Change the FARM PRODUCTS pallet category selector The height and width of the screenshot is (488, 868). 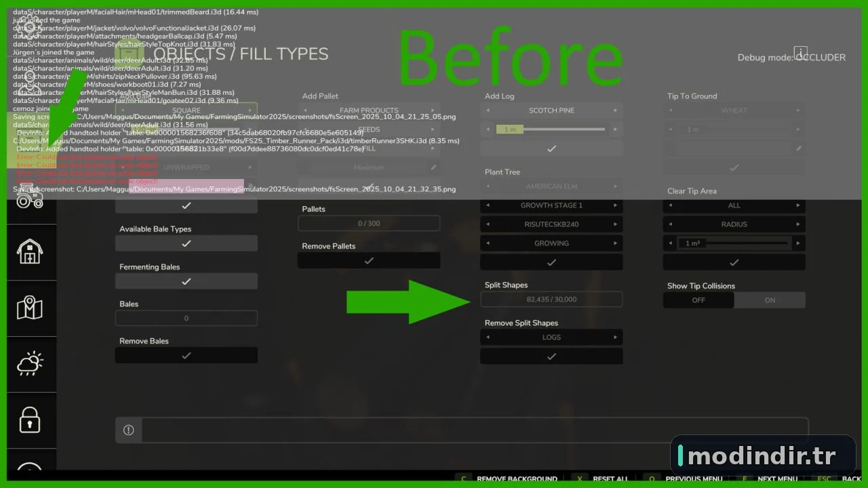369,110
